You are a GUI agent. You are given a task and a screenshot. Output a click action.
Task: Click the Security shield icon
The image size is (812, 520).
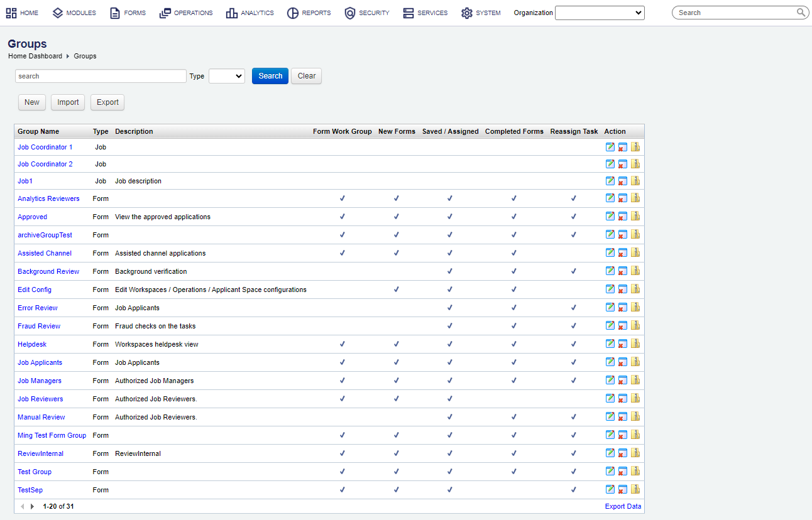tap(349, 12)
